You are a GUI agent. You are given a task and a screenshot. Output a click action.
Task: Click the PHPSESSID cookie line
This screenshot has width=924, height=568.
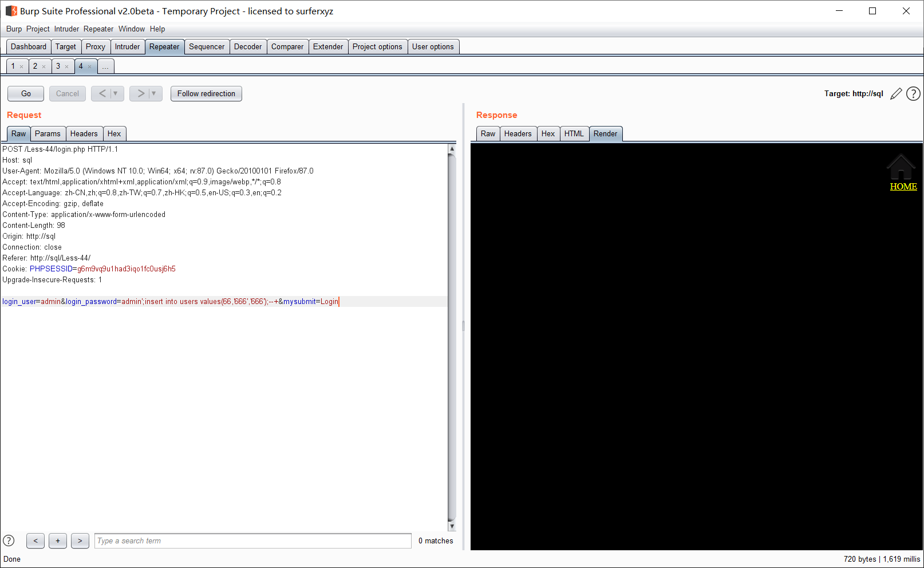pyautogui.click(x=89, y=269)
